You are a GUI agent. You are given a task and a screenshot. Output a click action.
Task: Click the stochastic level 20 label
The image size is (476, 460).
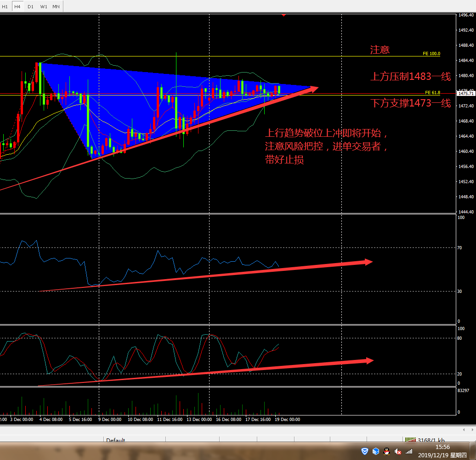(459, 374)
